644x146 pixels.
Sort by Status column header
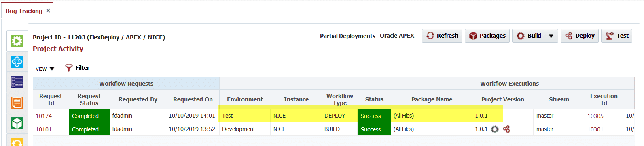(x=374, y=99)
